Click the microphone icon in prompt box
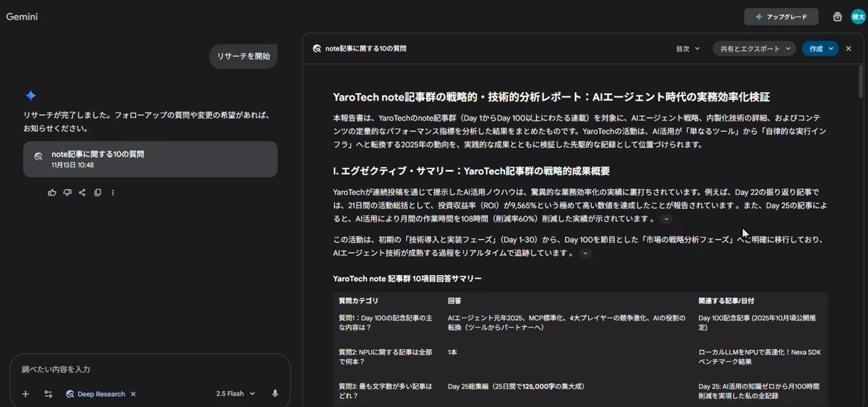Screen dimensions: 868x407 click(275, 394)
